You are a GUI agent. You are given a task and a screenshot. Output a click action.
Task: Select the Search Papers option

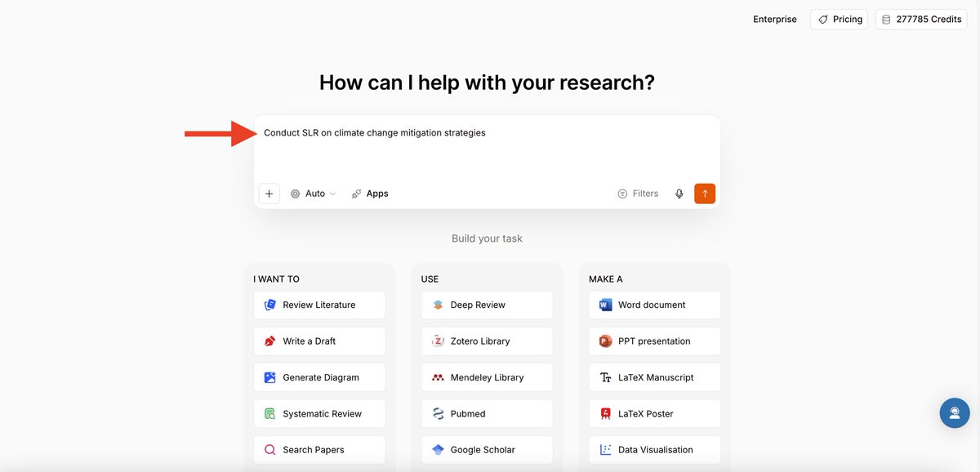pos(319,450)
